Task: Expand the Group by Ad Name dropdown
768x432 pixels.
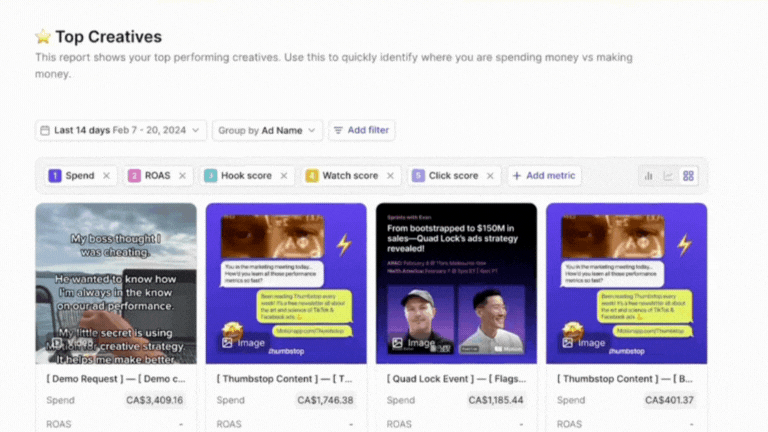Action: (267, 130)
